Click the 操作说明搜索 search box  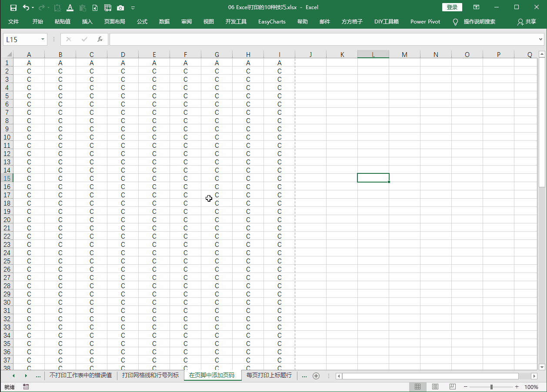(x=480, y=22)
